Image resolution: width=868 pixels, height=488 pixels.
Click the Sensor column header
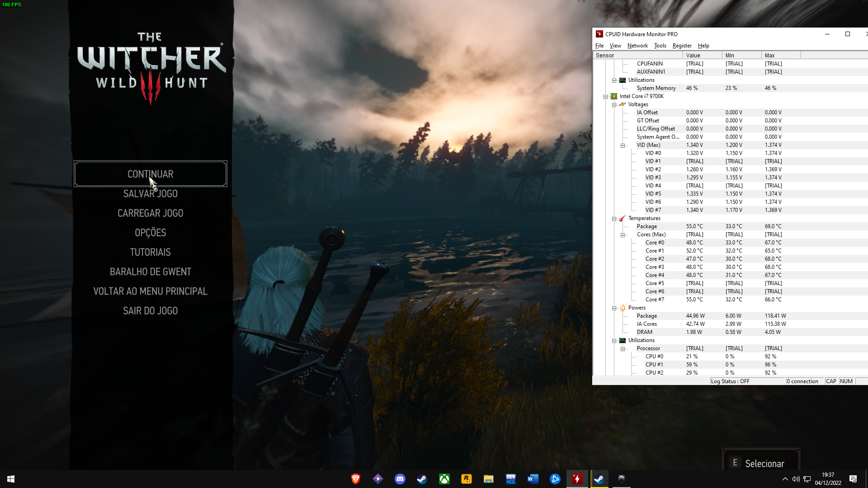click(x=637, y=55)
